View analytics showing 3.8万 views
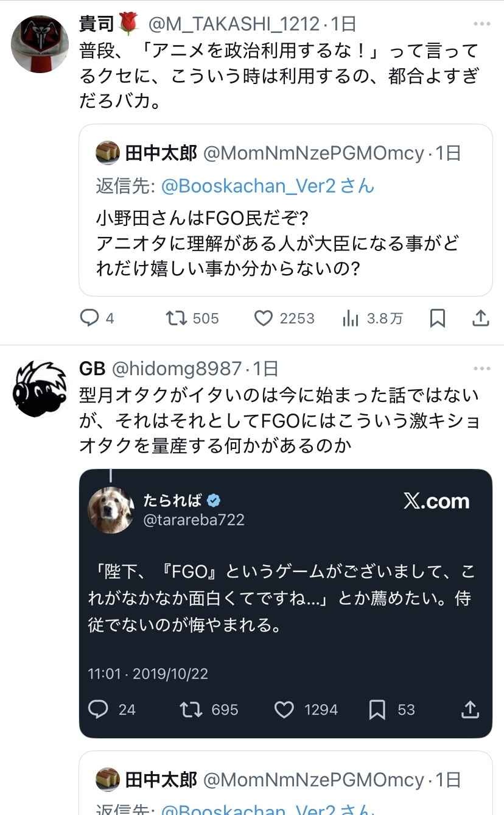 click(x=351, y=318)
